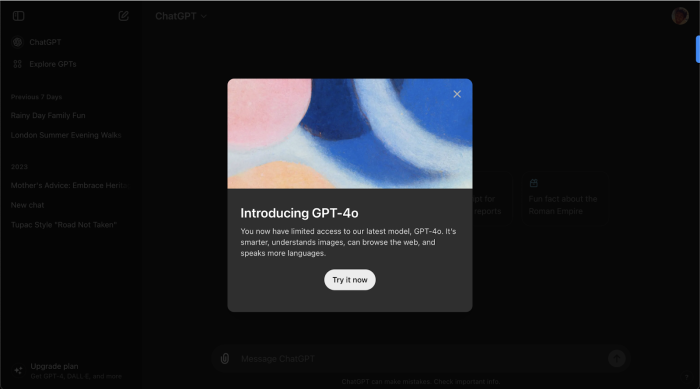Click the Explore GPTs grid icon
The width and height of the screenshot is (700, 389).
(x=17, y=64)
